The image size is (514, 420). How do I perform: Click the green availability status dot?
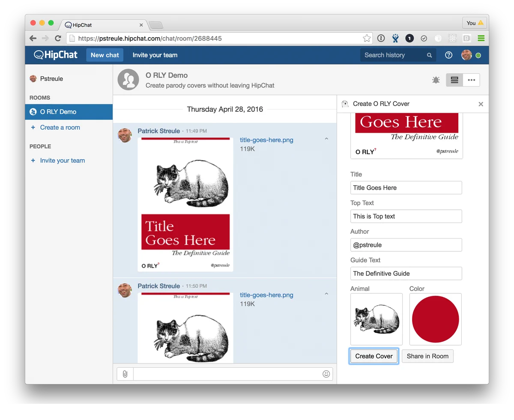pyautogui.click(x=478, y=55)
